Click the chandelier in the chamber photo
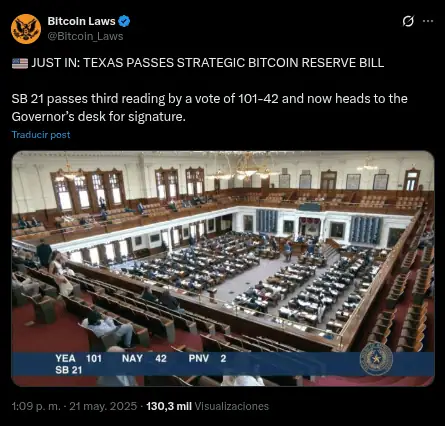 pos(245,167)
